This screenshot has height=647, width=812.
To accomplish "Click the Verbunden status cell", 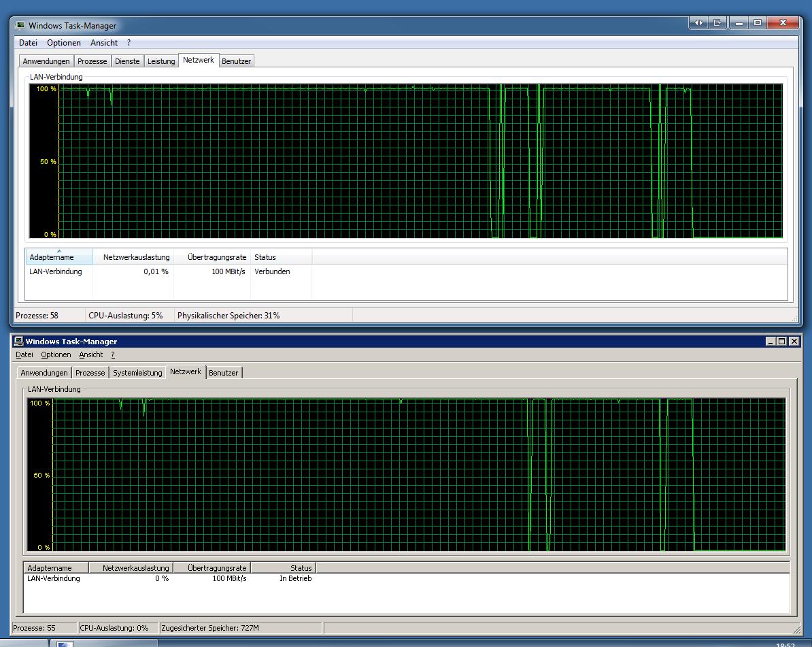I will (x=272, y=271).
